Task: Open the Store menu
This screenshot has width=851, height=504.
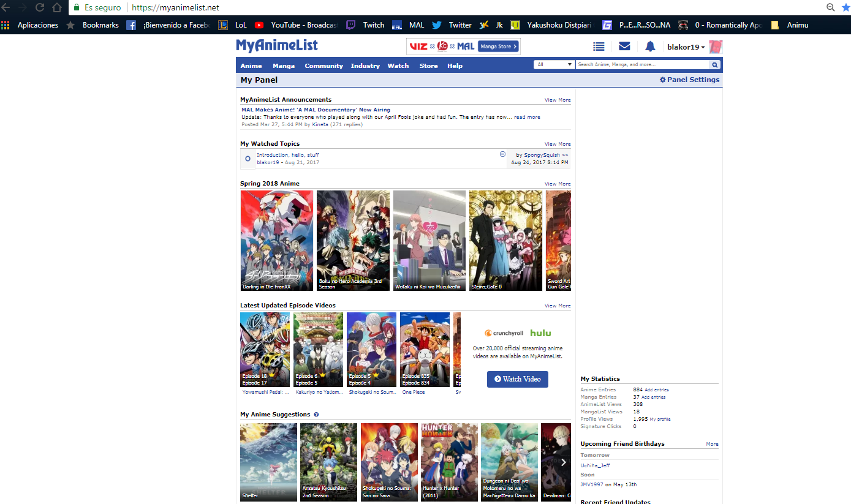Action: tap(428, 66)
